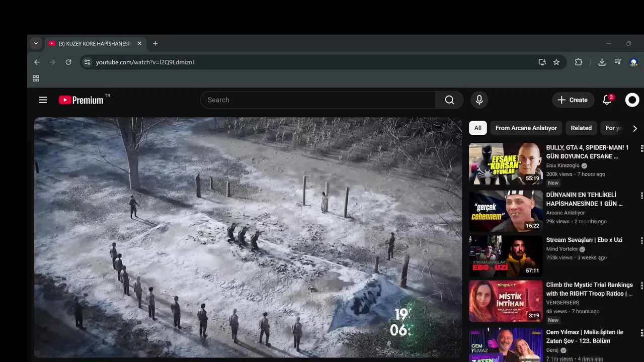Open the Cem Yılmaz Melis İşiten thumbnail
This screenshot has width=644, height=362.
506,345
